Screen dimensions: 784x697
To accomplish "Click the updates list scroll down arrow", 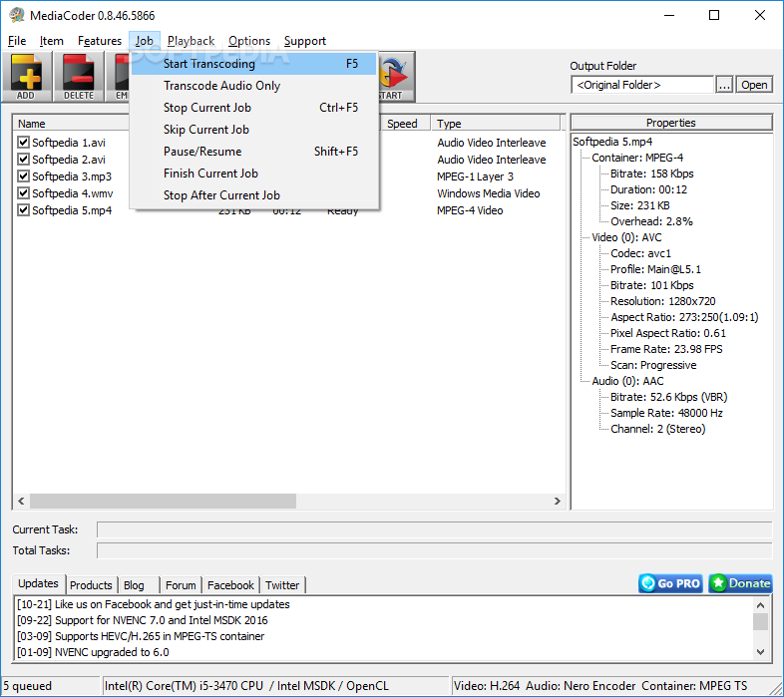I will (760, 652).
